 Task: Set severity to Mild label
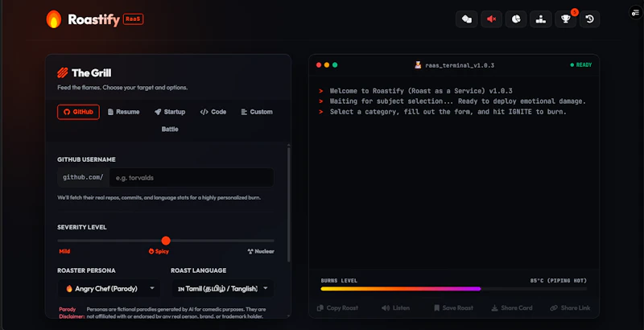pos(64,251)
